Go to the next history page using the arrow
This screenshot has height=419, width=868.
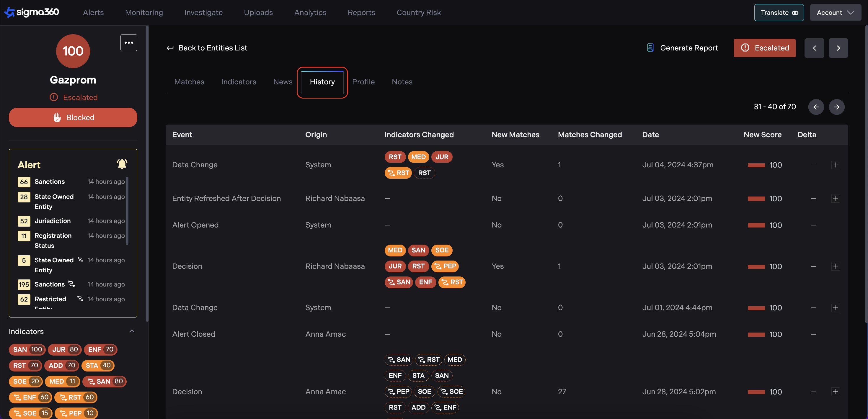[x=836, y=107]
